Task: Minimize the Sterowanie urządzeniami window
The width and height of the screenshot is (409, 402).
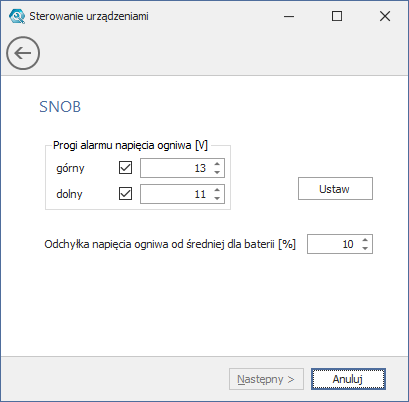Action: [289, 16]
